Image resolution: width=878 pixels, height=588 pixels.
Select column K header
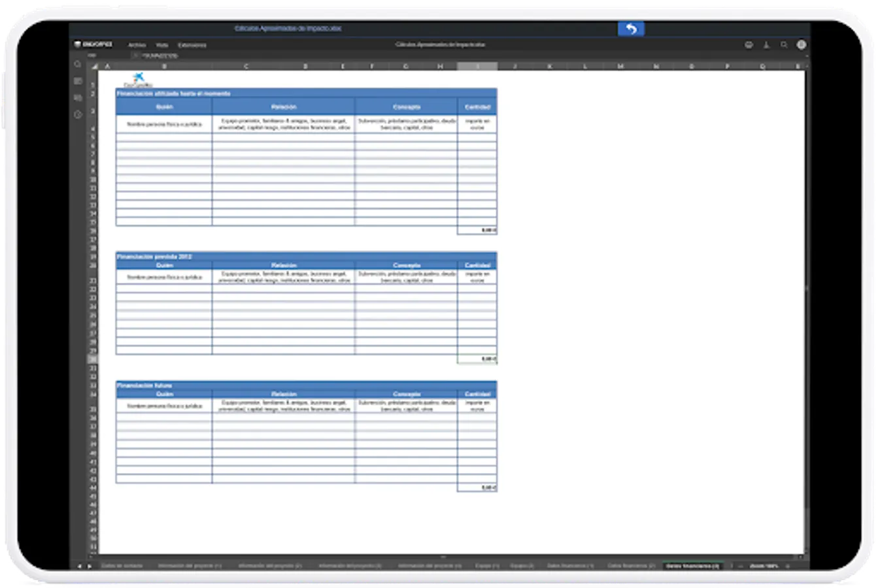[x=549, y=66]
